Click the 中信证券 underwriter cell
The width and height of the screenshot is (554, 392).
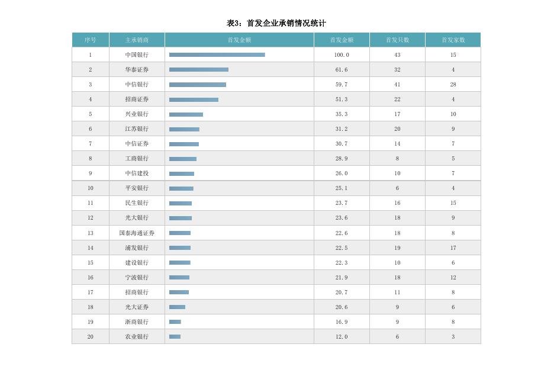tap(137, 144)
